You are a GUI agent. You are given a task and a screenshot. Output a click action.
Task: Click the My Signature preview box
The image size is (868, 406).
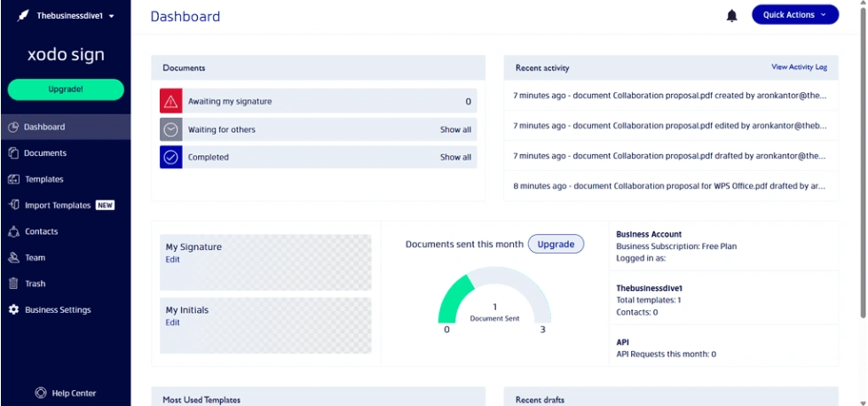[x=265, y=262]
